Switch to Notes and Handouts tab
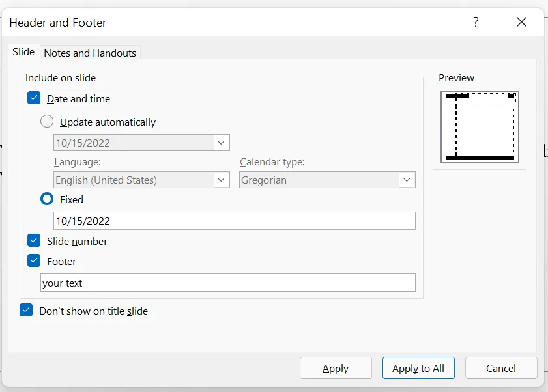The height and width of the screenshot is (392, 548). (x=90, y=53)
